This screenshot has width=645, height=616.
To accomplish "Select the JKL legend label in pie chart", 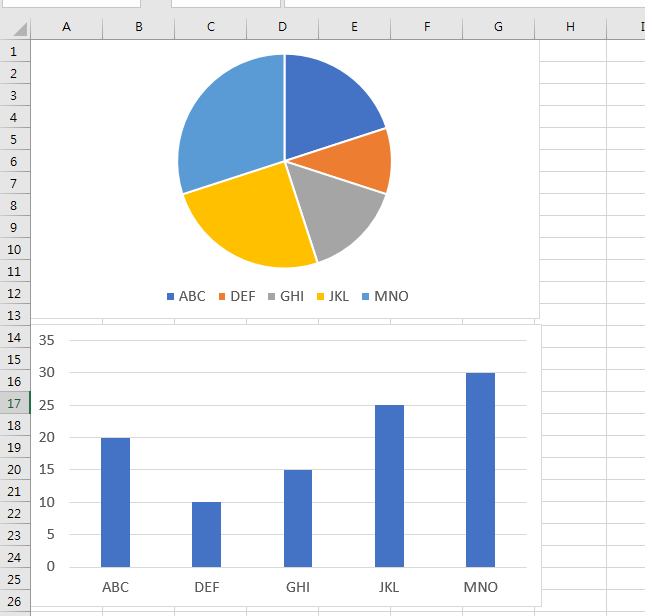I will tap(339, 296).
